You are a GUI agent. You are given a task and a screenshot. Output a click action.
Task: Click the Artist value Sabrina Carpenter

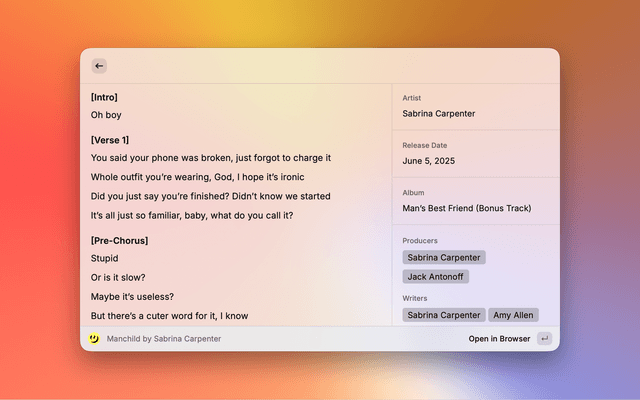(438, 113)
